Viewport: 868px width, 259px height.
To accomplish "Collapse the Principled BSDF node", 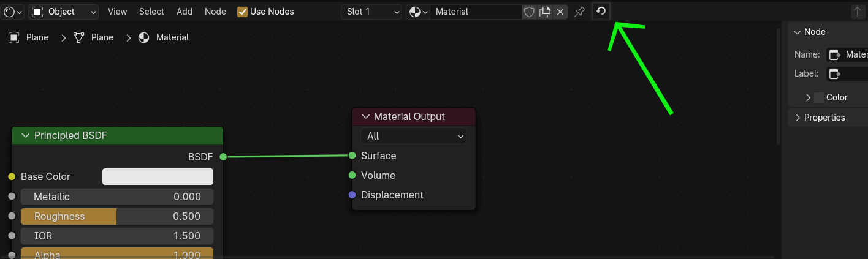I will pos(26,135).
